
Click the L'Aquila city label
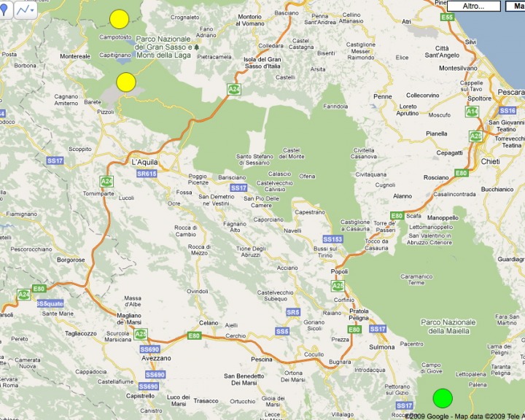click(x=144, y=162)
